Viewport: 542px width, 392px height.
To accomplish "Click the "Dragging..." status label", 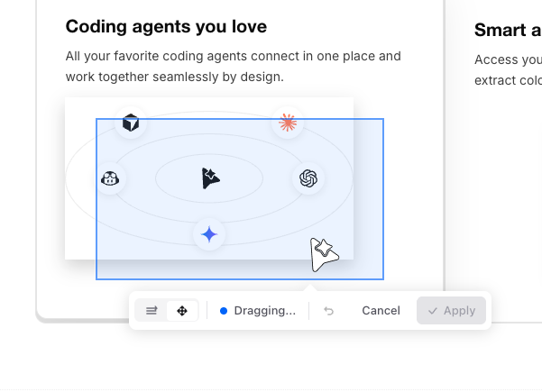I will (x=264, y=311).
